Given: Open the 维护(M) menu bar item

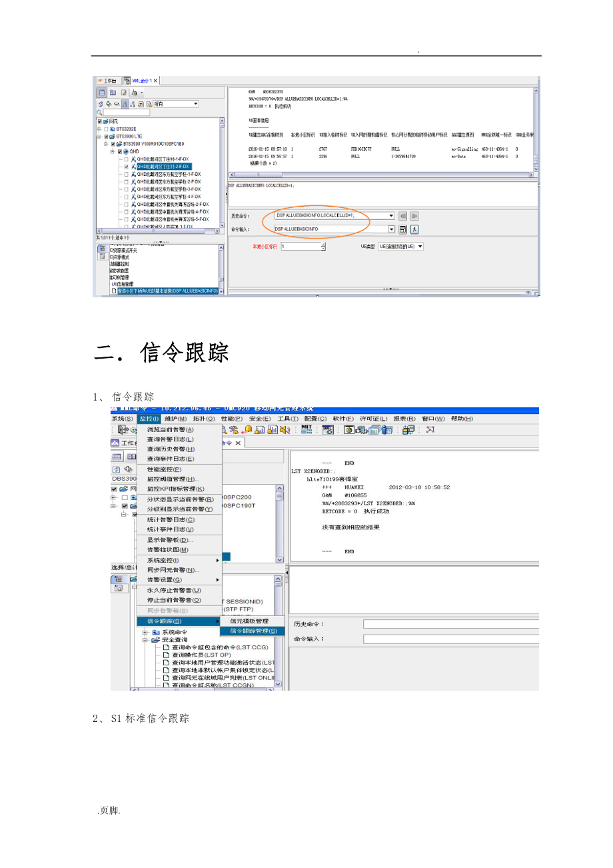Looking at the screenshot, I should [177, 419].
